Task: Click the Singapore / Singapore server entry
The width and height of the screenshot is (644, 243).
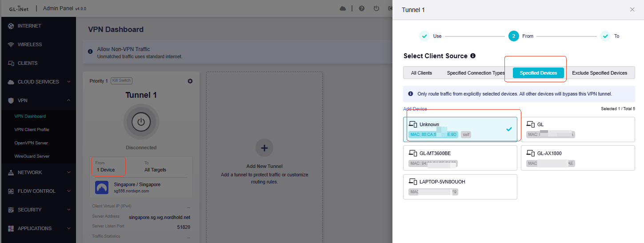Action: 141,187
